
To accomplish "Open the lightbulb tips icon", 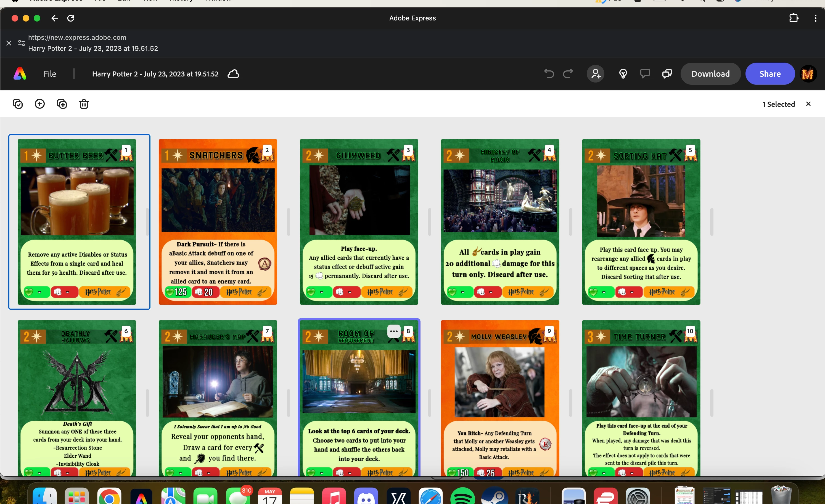I will (623, 74).
